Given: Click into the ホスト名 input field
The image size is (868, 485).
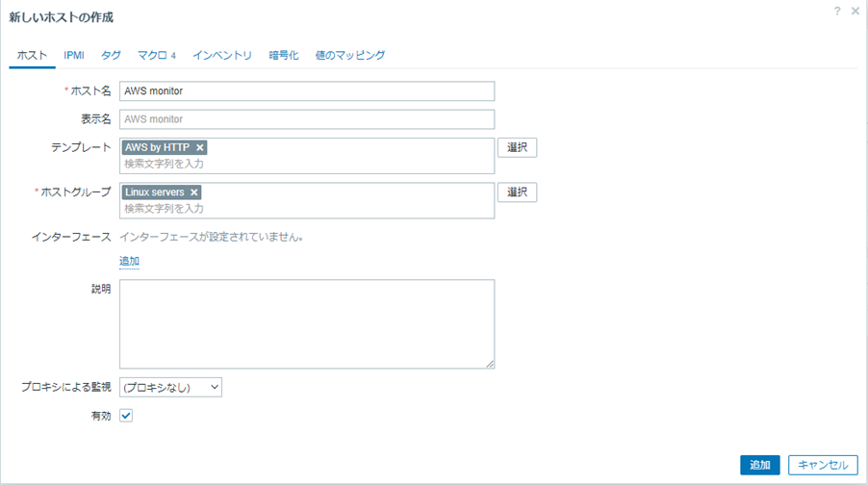Looking at the screenshot, I should point(307,91).
